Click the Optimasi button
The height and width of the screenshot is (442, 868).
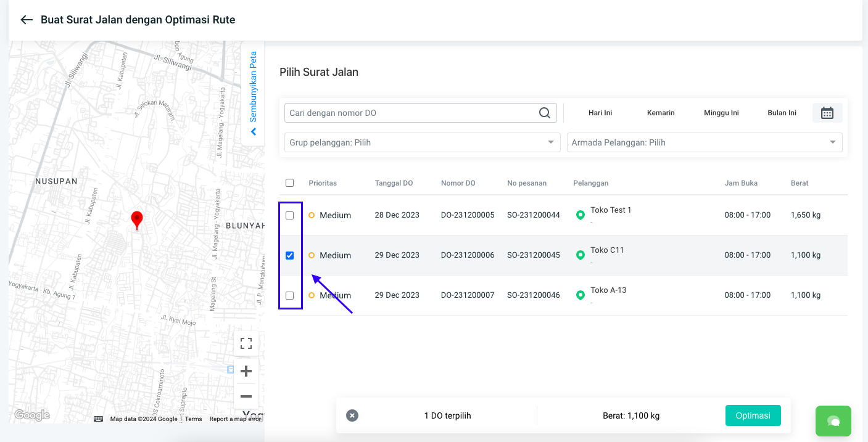coord(753,415)
